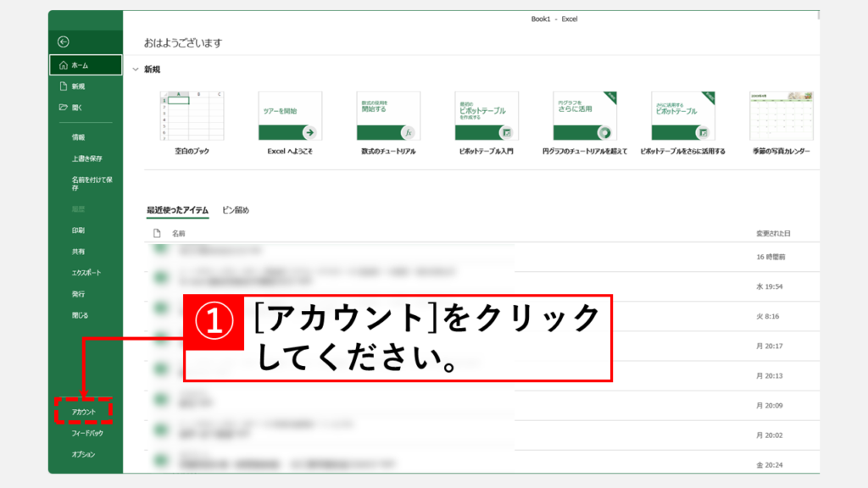The image size is (868, 488).
Task: Open the 円グラフのチュートリアルを超えて template
Action: [x=585, y=123]
